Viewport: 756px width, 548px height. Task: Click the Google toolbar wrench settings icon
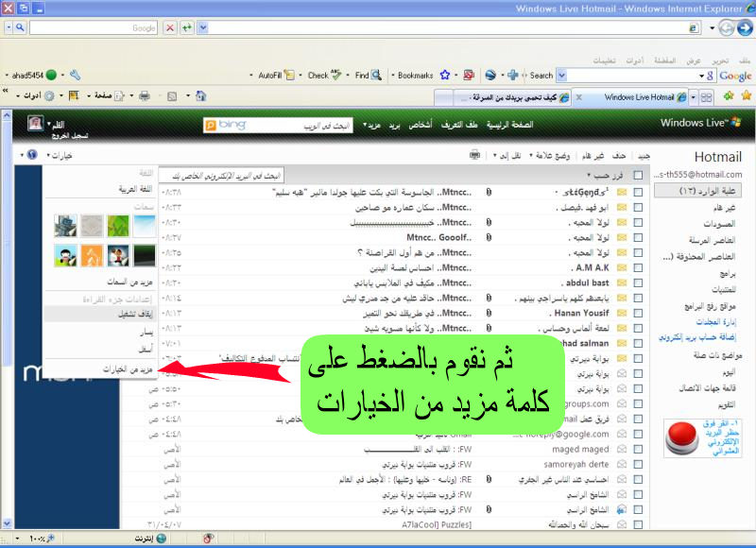click(x=76, y=75)
